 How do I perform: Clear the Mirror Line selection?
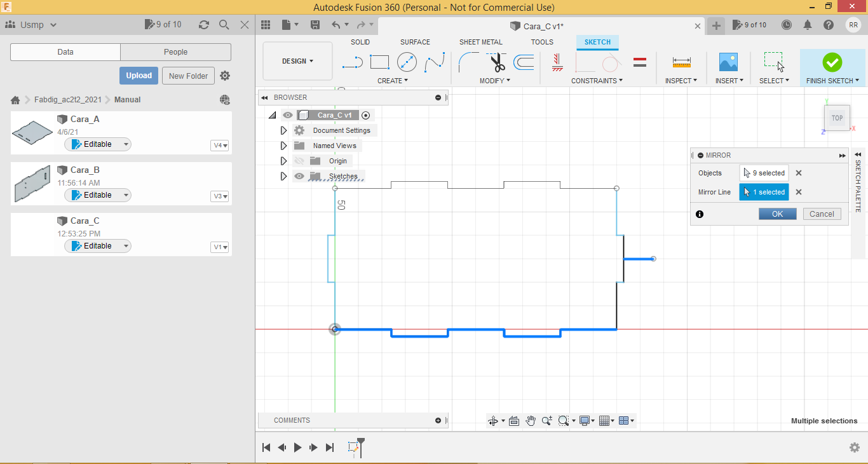click(x=799, y=192)
